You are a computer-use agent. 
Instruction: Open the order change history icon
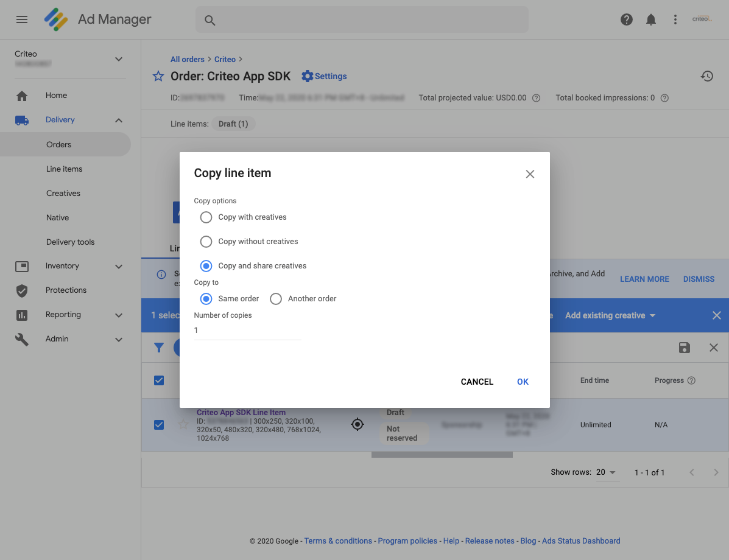point(706,76)
